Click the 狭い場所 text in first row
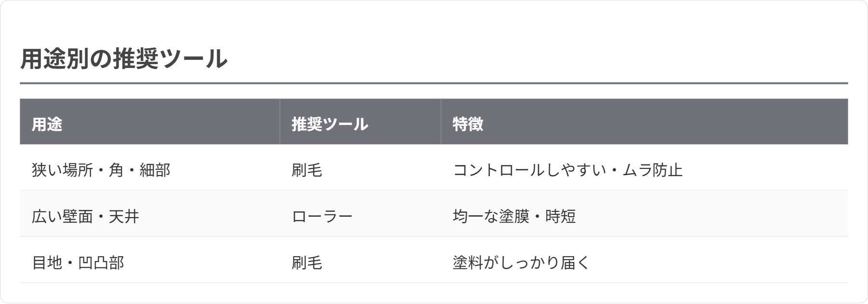 coord(62,170)
